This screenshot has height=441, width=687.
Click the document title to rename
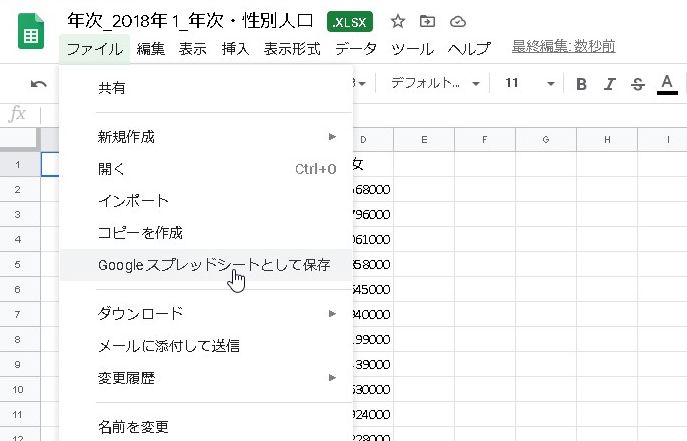(189, 21)
